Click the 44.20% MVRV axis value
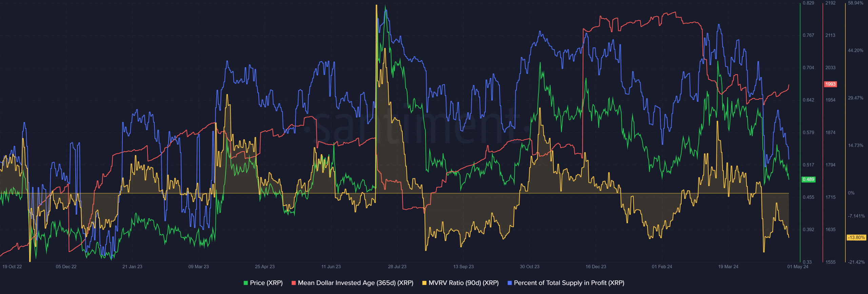The image size is (868, 294). [856, 51]
